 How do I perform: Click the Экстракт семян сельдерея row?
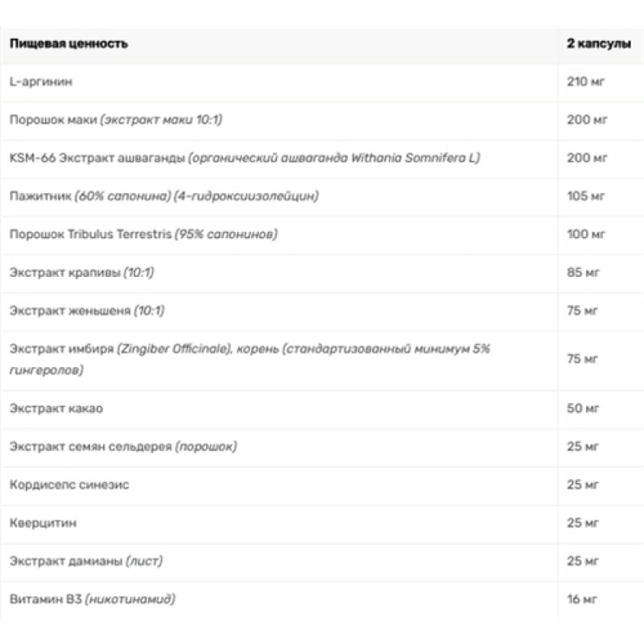pos(123,447)
